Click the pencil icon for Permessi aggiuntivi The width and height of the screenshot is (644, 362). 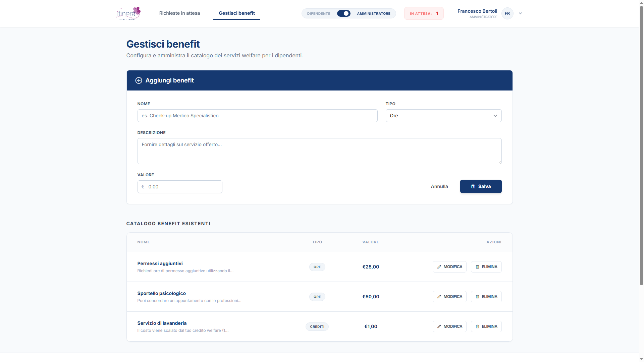[439, 267]
